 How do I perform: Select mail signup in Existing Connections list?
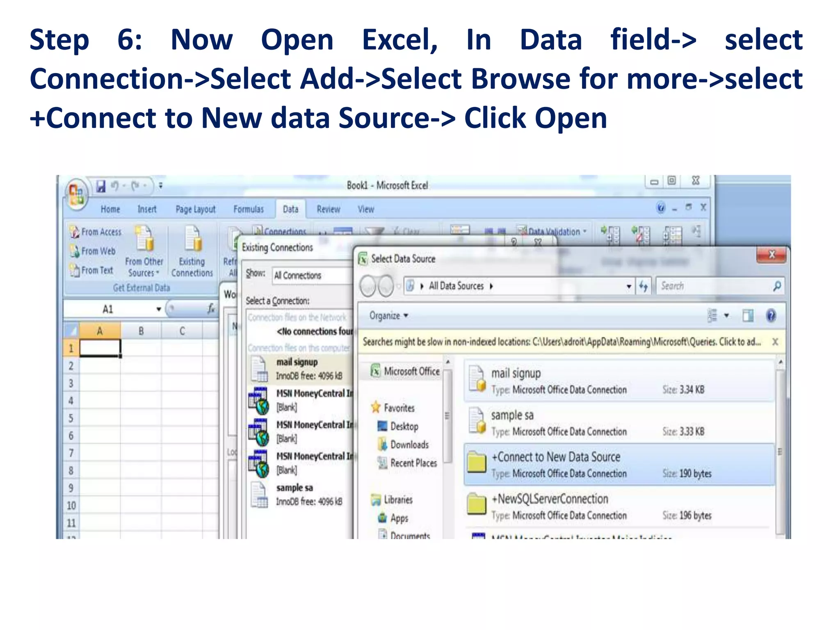point(301,369)
